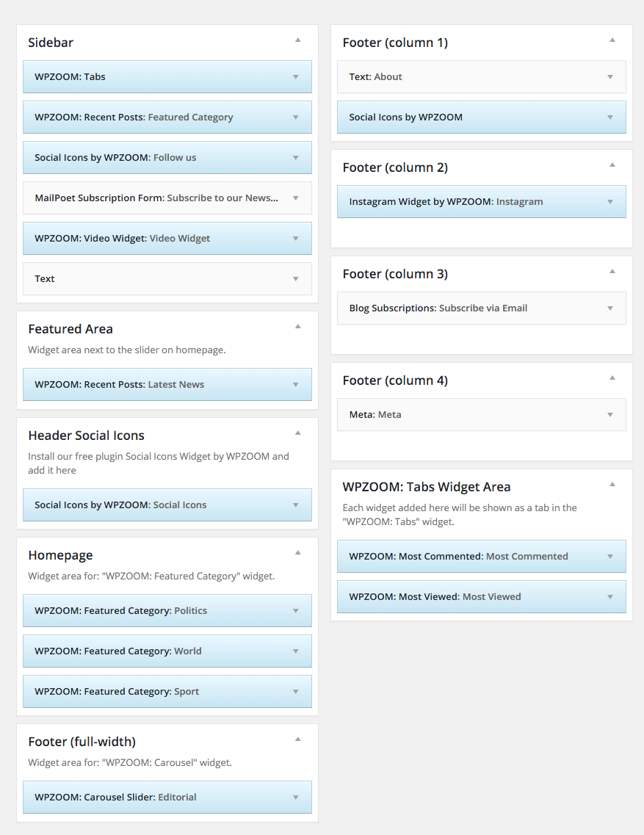Click the "Footer (column 4)" heading
644x835 pixels.
[x=395, y=380]
